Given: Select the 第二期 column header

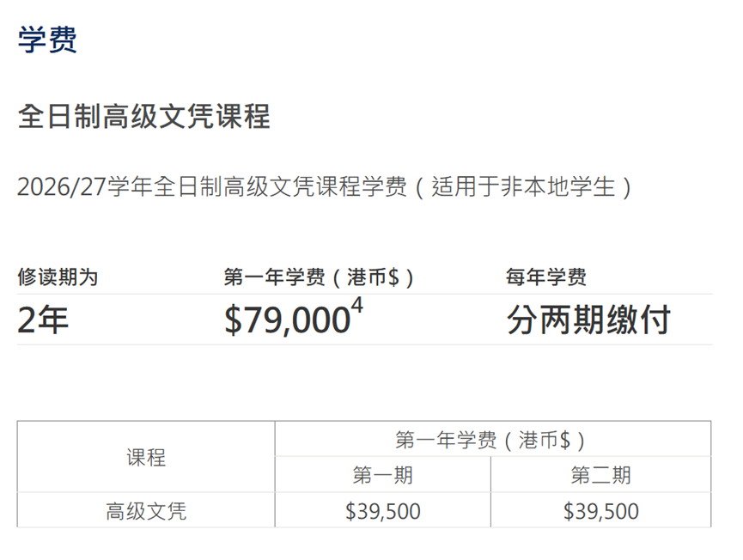Looking at the screenshot, I should [x=600, y=475].
